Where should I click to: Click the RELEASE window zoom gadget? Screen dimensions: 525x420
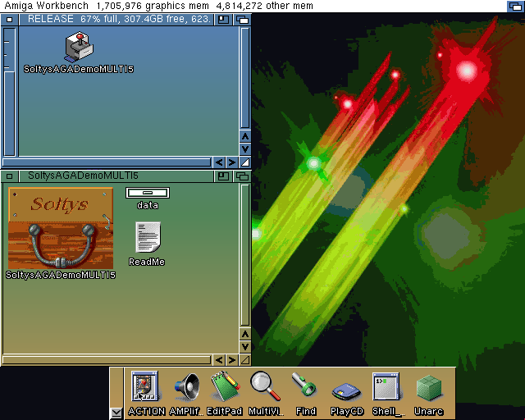[x=223, y=20]
